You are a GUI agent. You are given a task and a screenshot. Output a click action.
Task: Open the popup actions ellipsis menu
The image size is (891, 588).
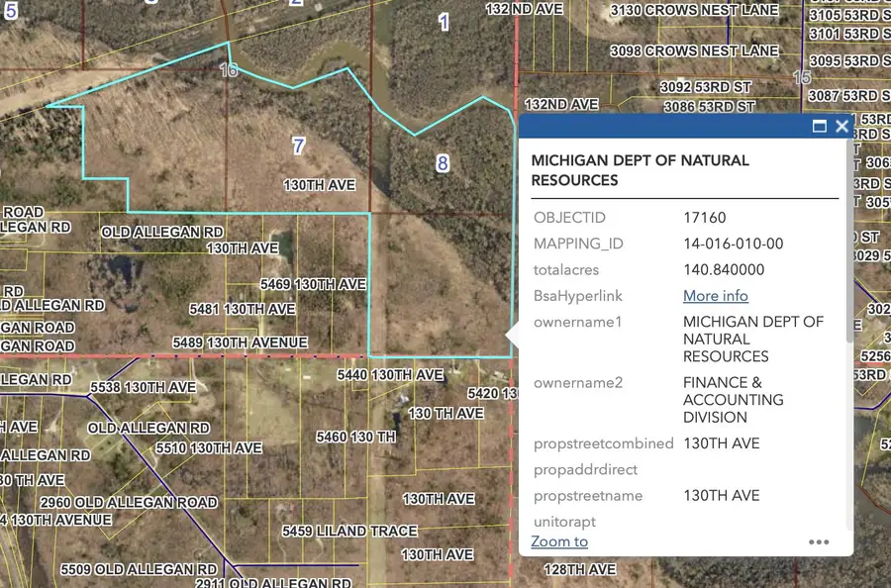(x=819, y=541)
